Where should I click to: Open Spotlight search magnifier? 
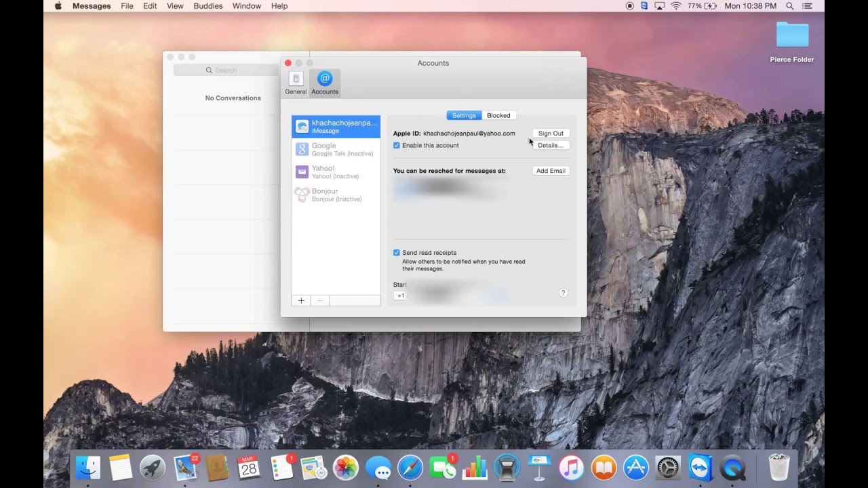point(790,6)
